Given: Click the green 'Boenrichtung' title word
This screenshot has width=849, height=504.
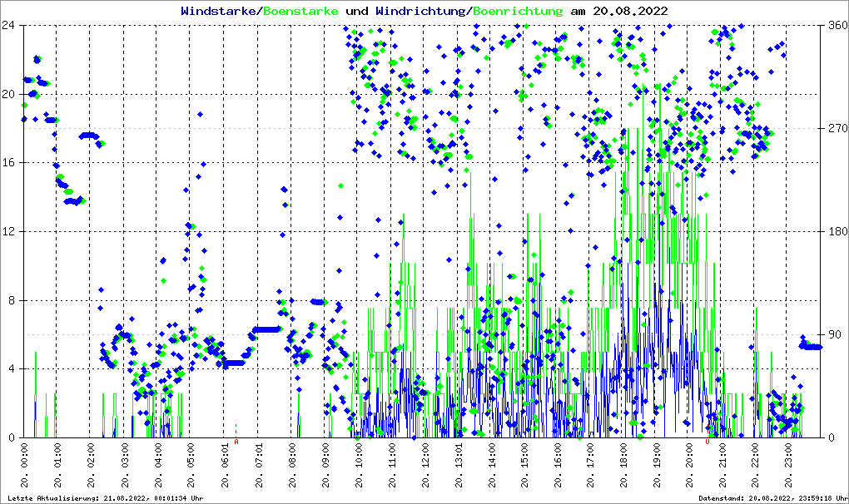Looking at the screenshot, I should [x=518, y=12].
